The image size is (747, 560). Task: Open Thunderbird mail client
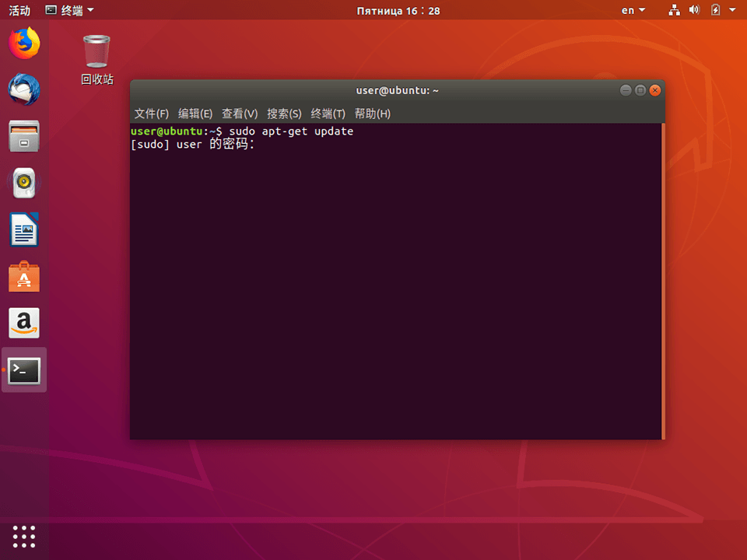(23, 90)
